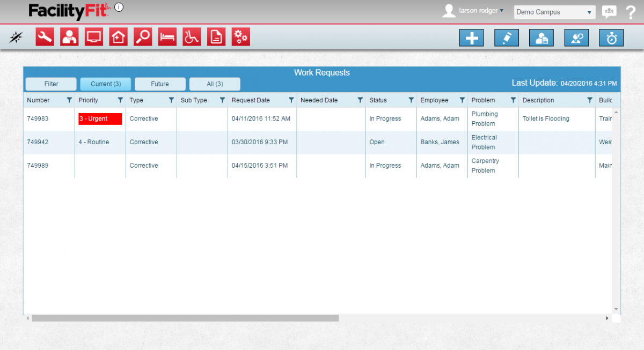The width and height of the screenshot is (644, 350).
Task: Open the employee person icon
Action: (x=69, y=36)
